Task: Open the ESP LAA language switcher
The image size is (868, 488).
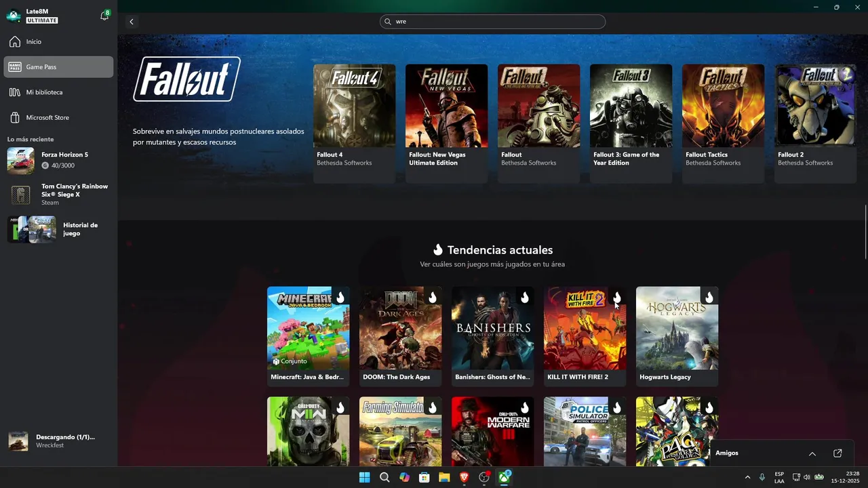Action: 780,477
